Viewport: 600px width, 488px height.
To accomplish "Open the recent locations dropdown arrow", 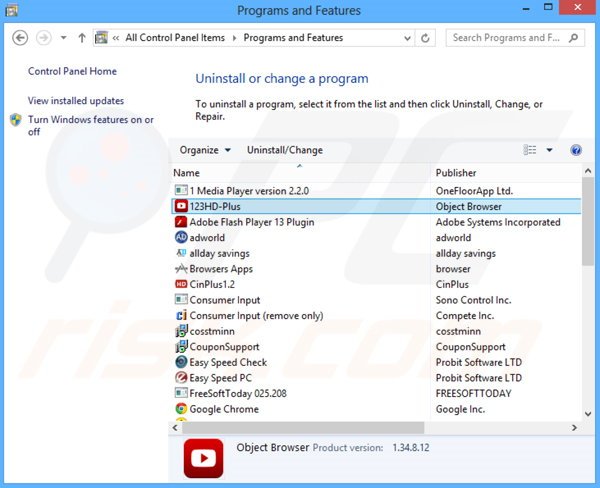I will [x=64, y=38].
